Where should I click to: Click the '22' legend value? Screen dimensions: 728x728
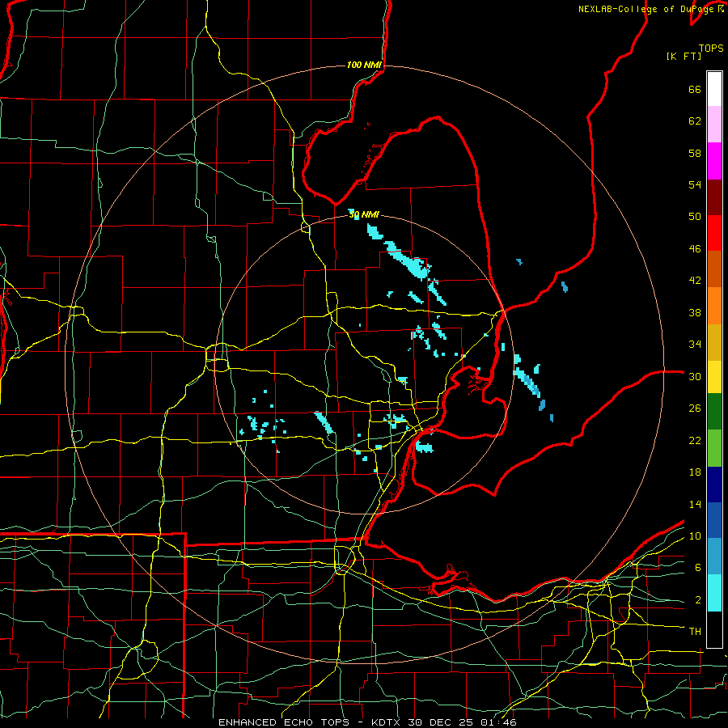(695, 440)
